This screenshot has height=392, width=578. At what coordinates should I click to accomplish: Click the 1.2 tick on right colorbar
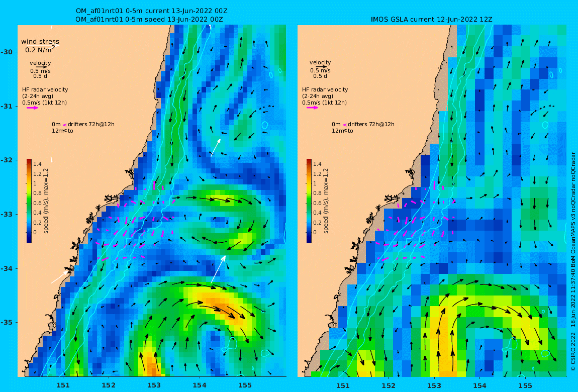tap(317, 173)
